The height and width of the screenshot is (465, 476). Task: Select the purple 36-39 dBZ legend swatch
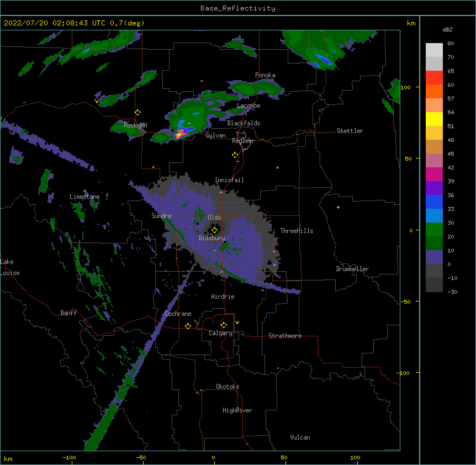[434, 188]
